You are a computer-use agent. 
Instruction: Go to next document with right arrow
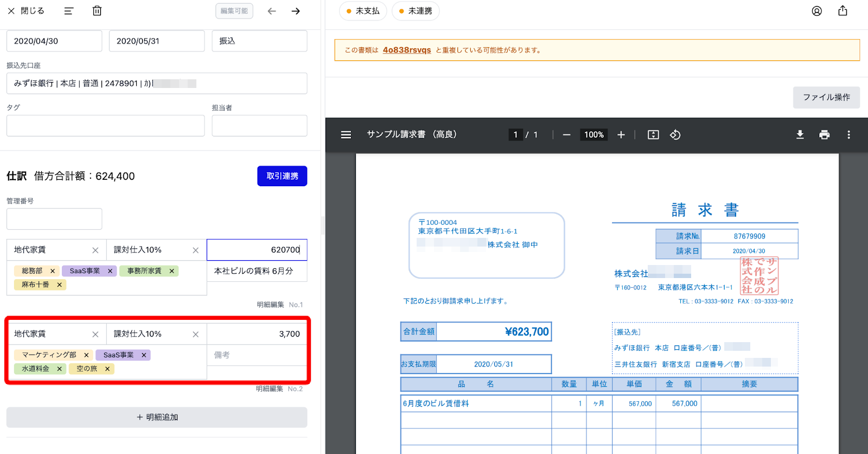click(x=296, y=11)
